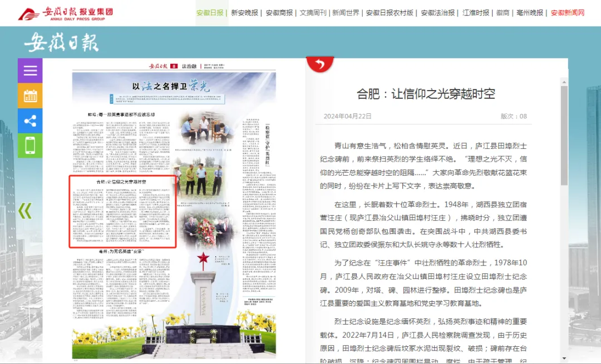The width and height of the screenshot is (601, 364).
Task: Click the article scrollbar up arrow
Action: coord(564,82)
